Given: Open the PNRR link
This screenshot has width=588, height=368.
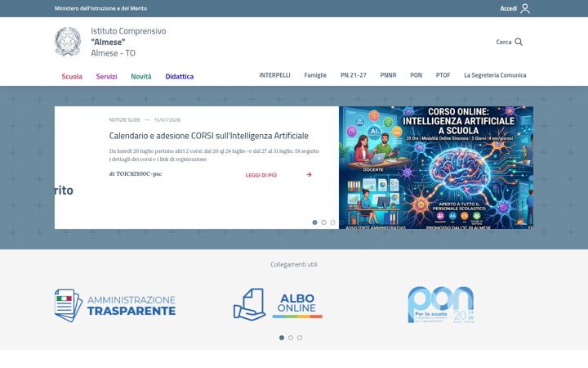Looking at the screenshot, I should point(388,75).
